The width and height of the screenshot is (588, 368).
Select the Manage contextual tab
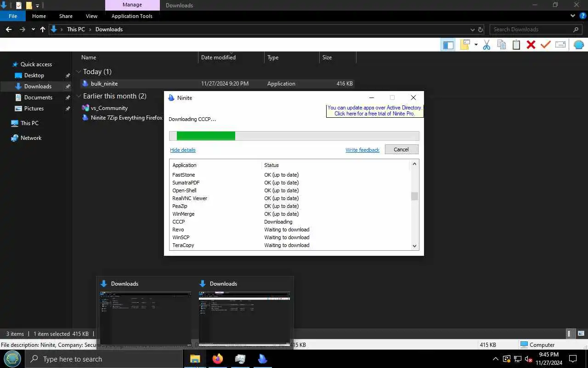[132, 5]
